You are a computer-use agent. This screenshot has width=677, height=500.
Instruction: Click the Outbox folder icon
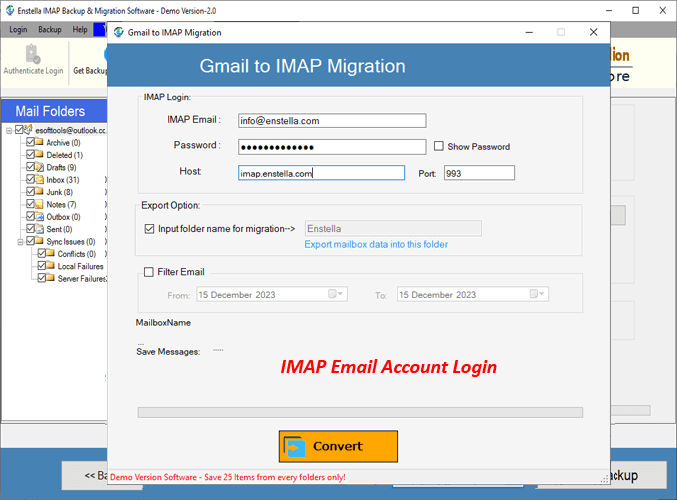[39, 216]
